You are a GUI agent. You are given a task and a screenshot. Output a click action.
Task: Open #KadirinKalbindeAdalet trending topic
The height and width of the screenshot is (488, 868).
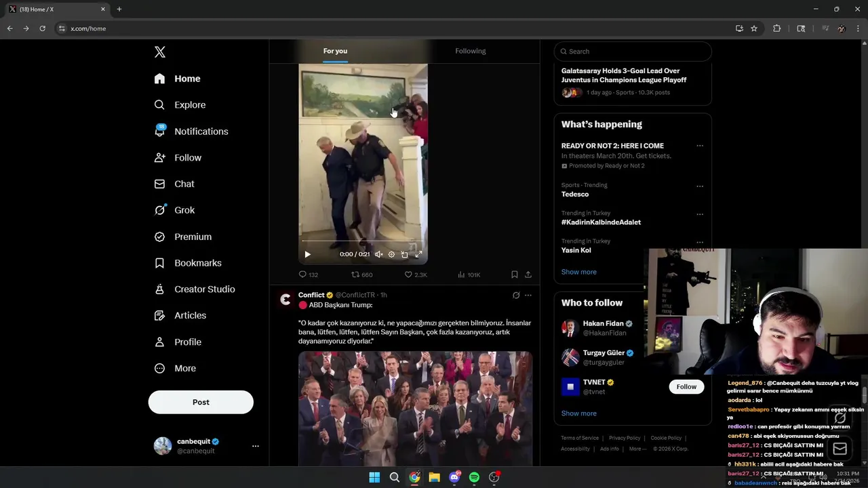click(601, 222)
